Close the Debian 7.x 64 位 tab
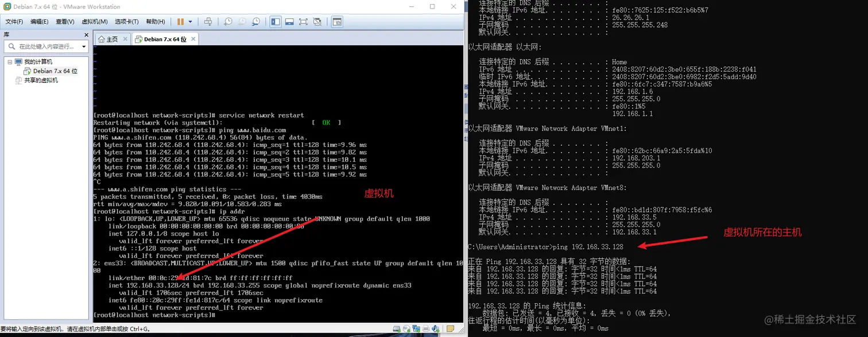868x337 pixels. pyautogui.click(x=193, y=39)
